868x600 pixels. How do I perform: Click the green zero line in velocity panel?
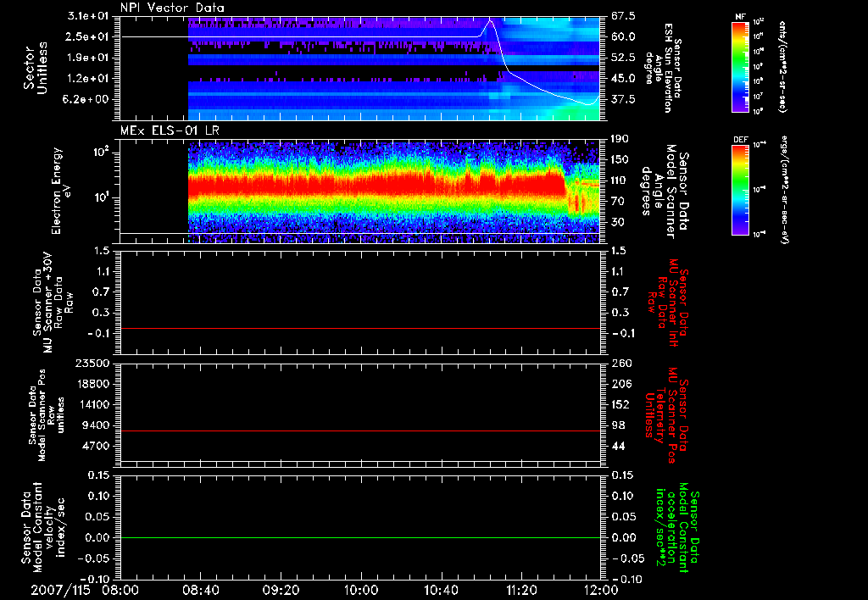pyautogui.click(x=360, y=537)
